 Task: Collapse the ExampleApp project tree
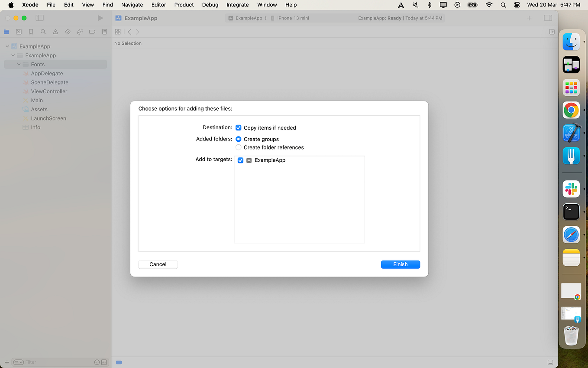(7, 46)
